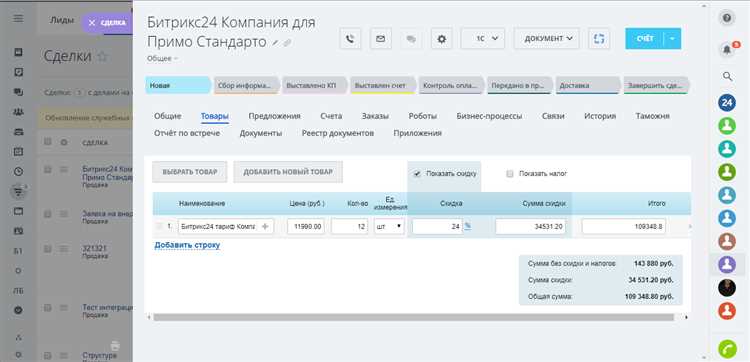Open the 1C dropdown
750x362 pixels.
(x=483, y=39)
